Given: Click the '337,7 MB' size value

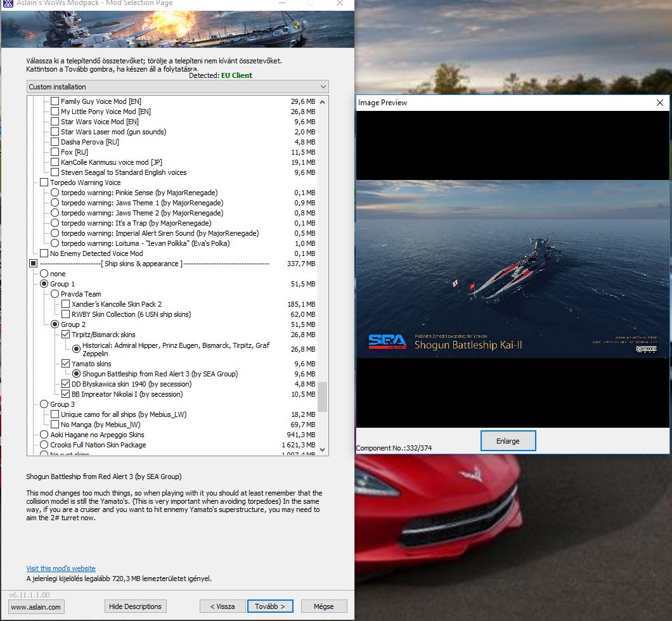Looking at the screenshot, I should (x=301, y=264).
